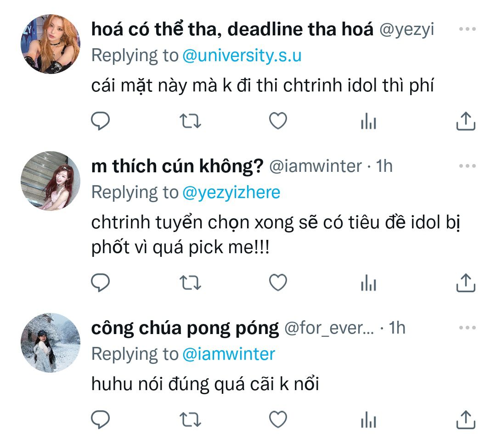Reply to công chúa pong póng's tweet
This screenshot has height=448, width=496.
coord(100,419)
